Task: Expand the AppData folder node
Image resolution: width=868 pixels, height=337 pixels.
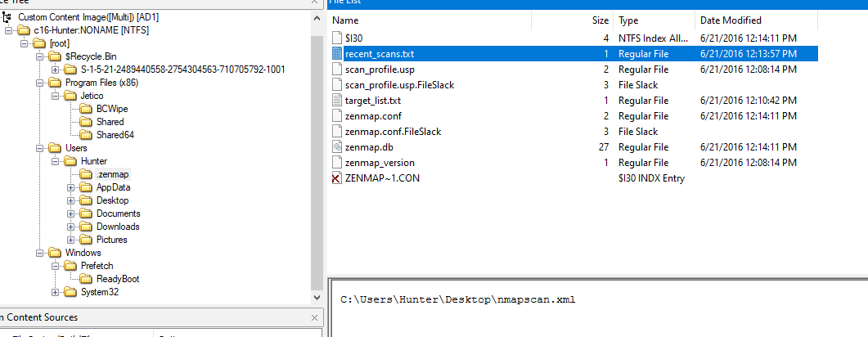Action: pos(71,187)
